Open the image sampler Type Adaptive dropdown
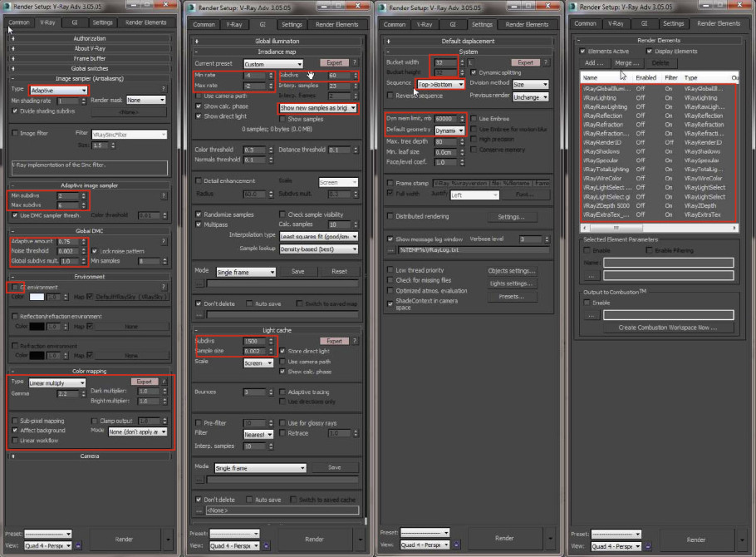 (x=58, y=91)
